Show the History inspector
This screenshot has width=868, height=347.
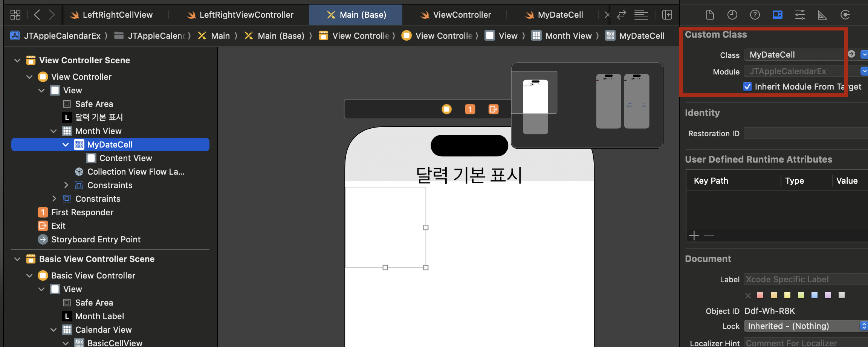pyautogui.click(x=732, y=15)
